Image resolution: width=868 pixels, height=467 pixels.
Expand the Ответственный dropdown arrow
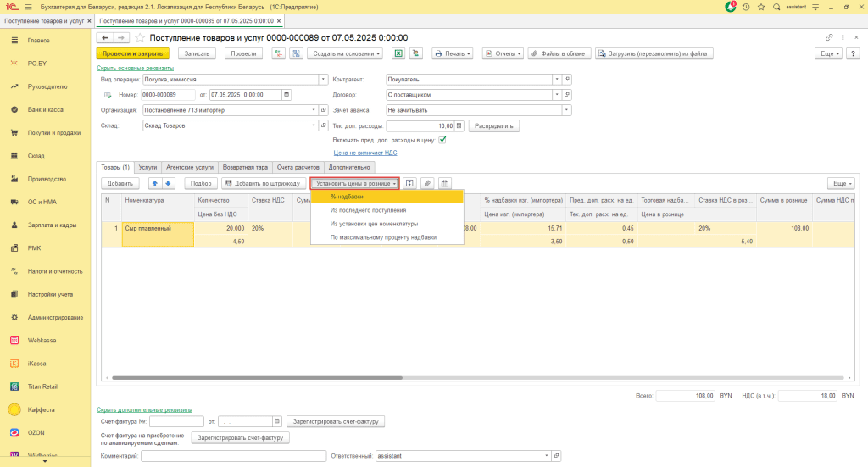tap(547, 456)
